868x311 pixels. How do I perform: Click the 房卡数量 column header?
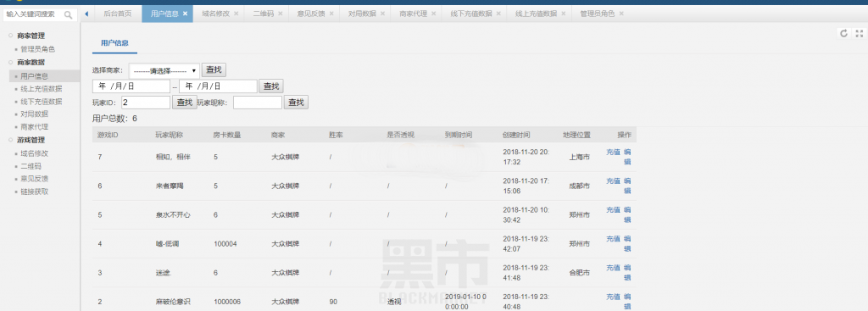[x=226, y=135]
